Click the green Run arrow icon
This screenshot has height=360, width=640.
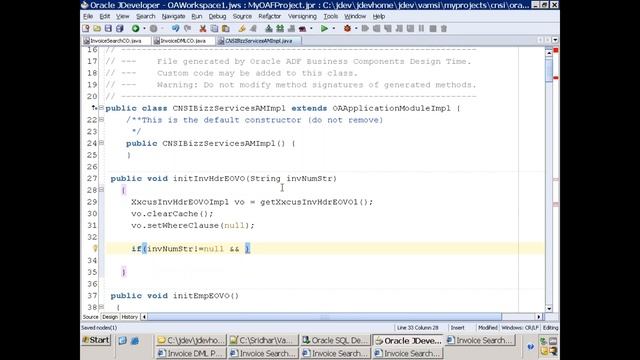tap(324, 29)
